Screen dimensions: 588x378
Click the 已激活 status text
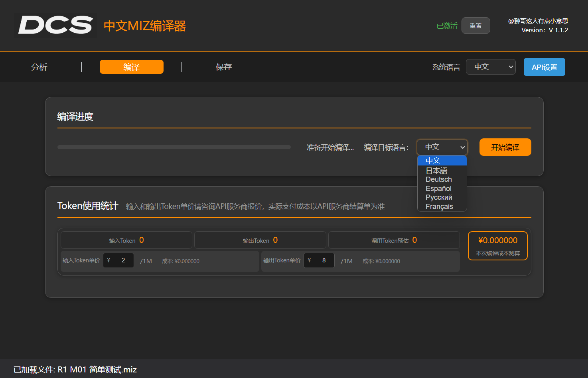pyautogui.click(x=447, y=26)
